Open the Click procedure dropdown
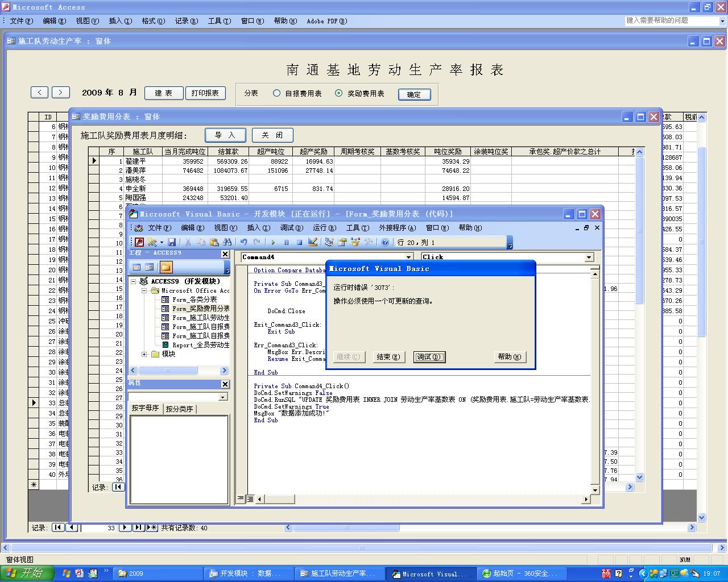The width and height of the screenshot is (728, 582). [589, 257]
